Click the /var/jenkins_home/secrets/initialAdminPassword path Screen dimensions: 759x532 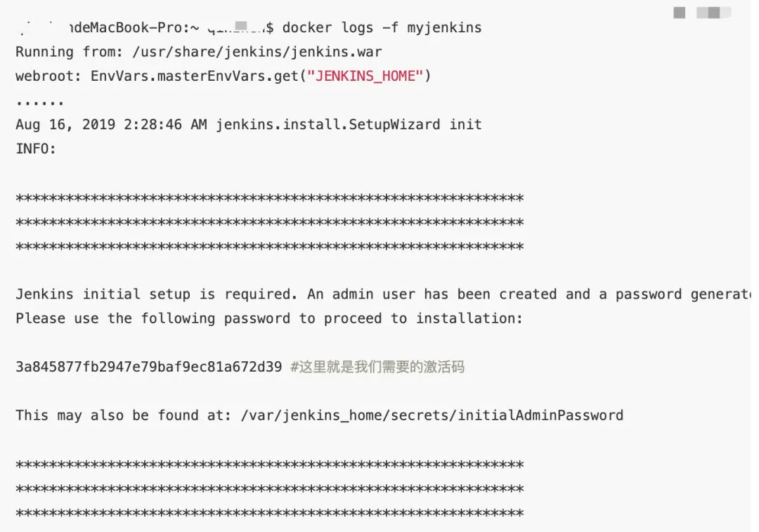[x=432, y=415]
